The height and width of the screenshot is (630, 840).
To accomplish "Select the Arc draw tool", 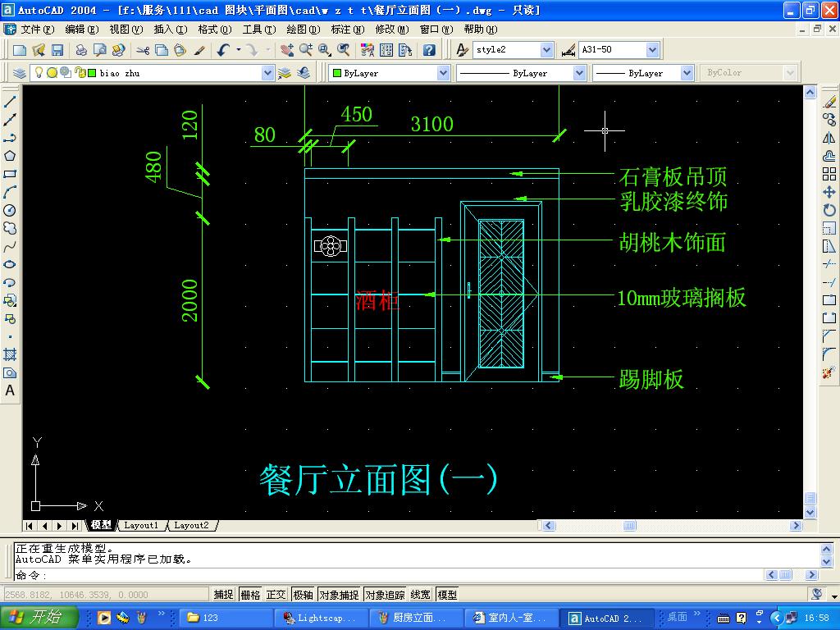I will pos(10,192).
